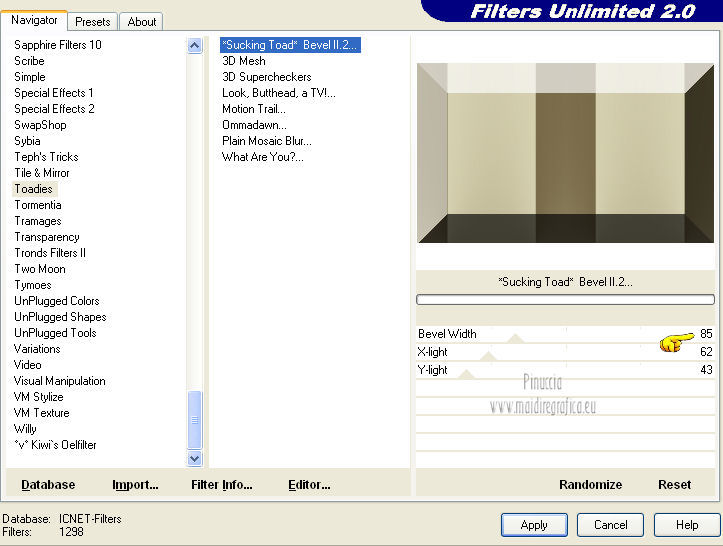Choose UnPlugged Shapes category
Image resolution: width=723 pixels, height=546 pixels.
(60, 317)
